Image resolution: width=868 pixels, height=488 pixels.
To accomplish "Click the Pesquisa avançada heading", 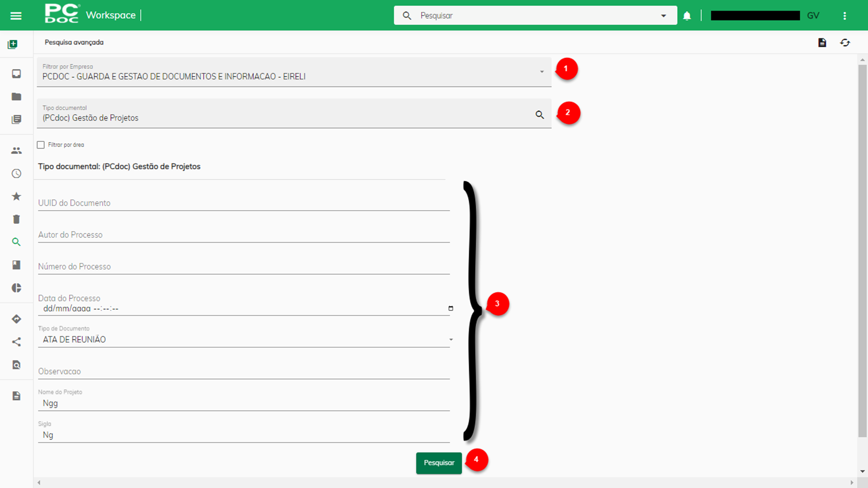I will (74, 42).
